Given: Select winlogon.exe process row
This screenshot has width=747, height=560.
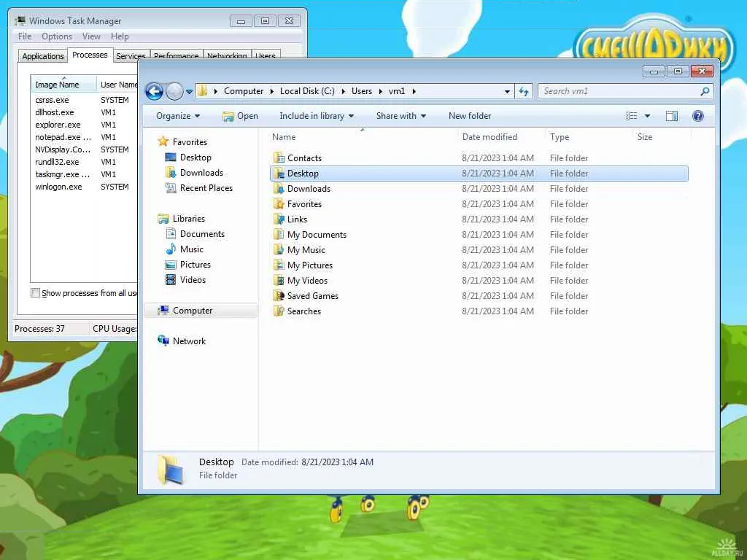Looking at the screenshot, I should 83,187.
